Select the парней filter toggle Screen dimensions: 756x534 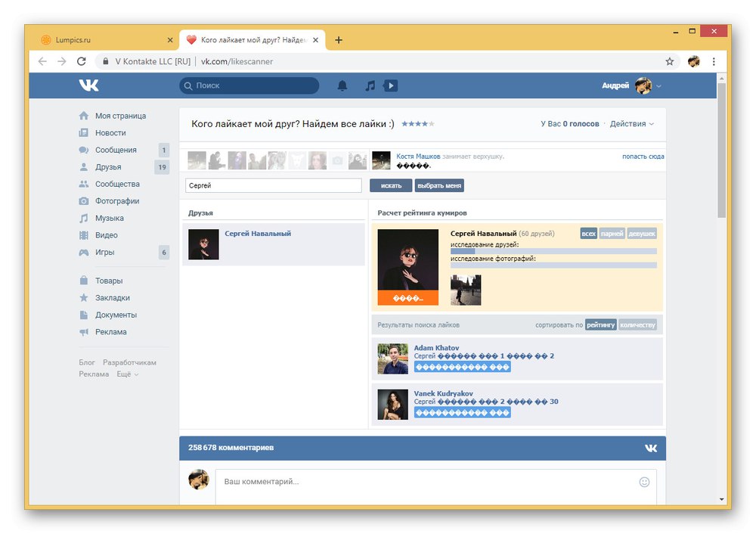click(x=612, y=234)
